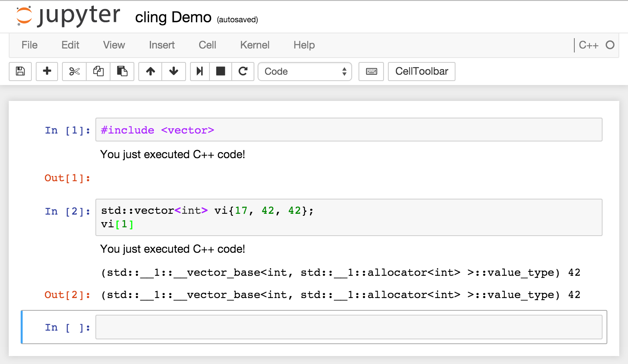This screenshot has height=364, width=628.
Task: Copy selected cell icon
Action: (98, 72)
